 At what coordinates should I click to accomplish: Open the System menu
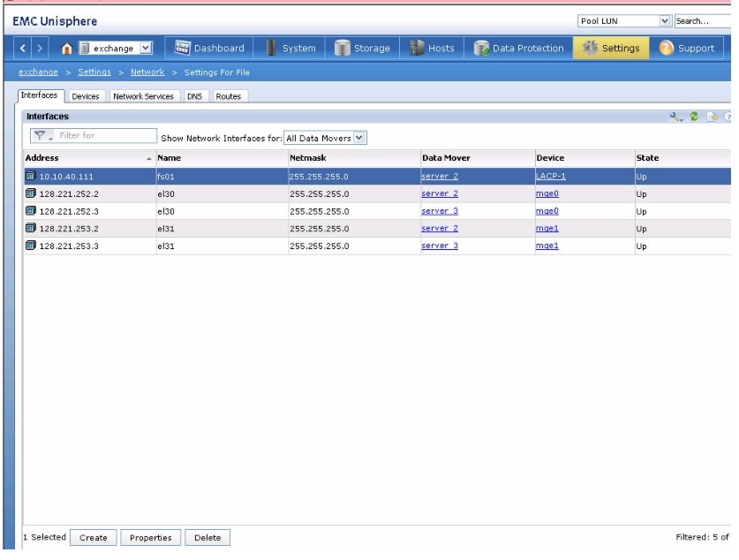[x=290, y=48]
